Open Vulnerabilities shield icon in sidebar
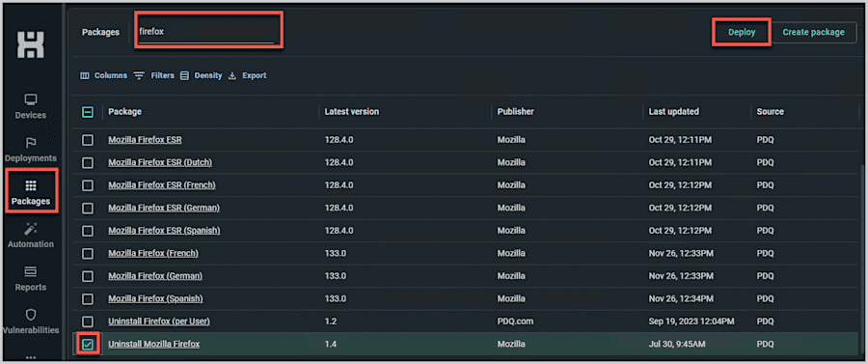 coord(31,315)
